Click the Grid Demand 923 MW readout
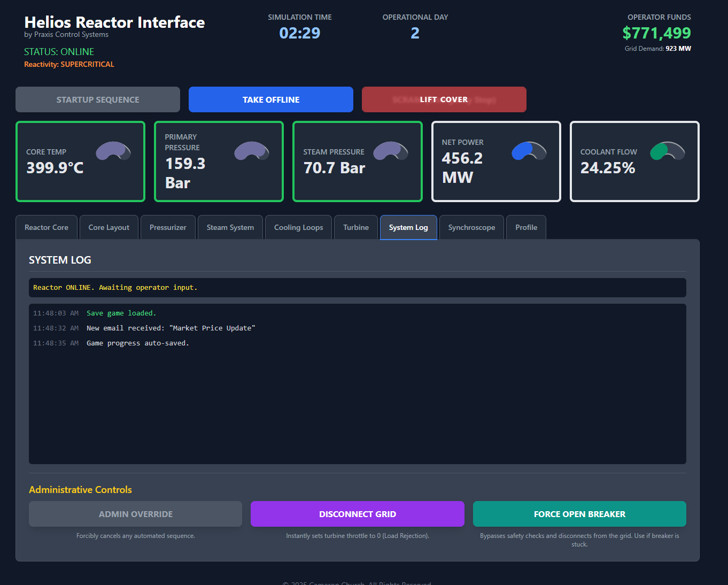This screenshot has width=728, height=585. pyautogui.click(x=658, y=49)
